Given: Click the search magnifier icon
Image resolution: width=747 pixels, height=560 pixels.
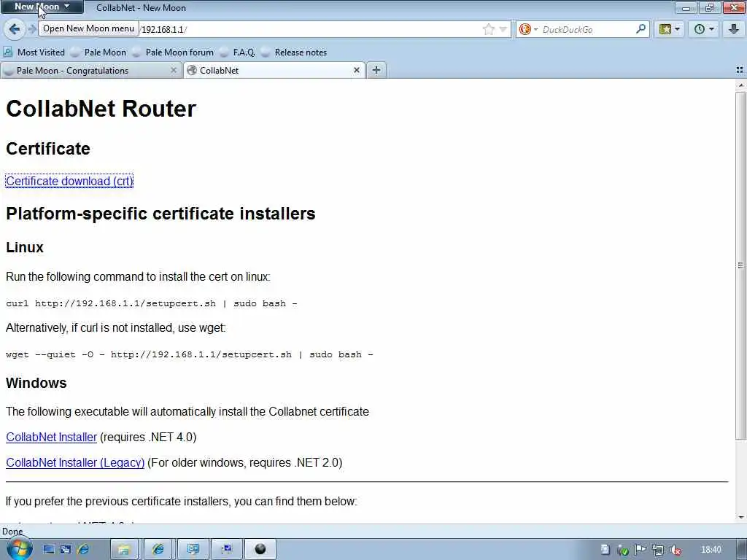Looking at the screenshot, I should pyautogui.click(x=640, y=29).
